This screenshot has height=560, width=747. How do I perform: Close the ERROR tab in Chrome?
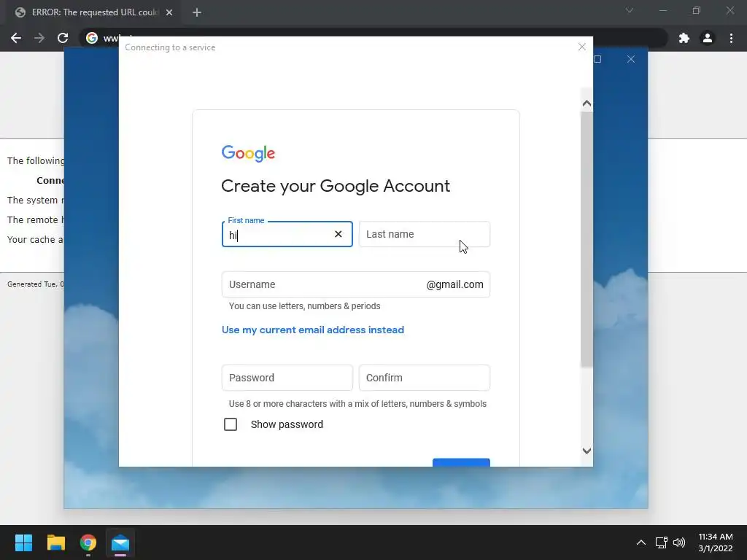[x=169, y=12]
